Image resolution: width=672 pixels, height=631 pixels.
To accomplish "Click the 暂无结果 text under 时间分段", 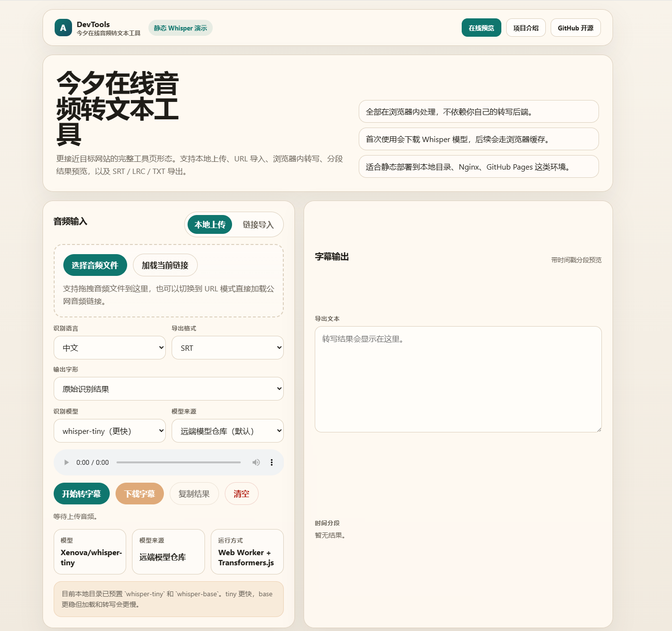I will 331,535.
